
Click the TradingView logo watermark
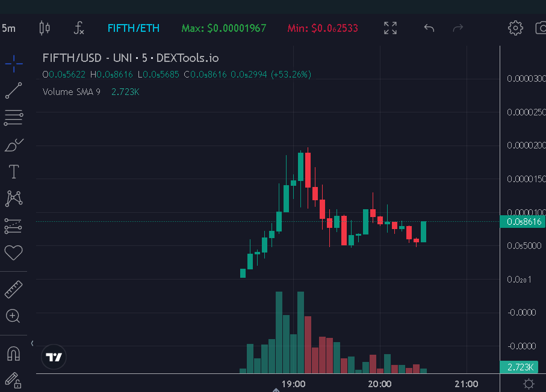click(54, 357)
